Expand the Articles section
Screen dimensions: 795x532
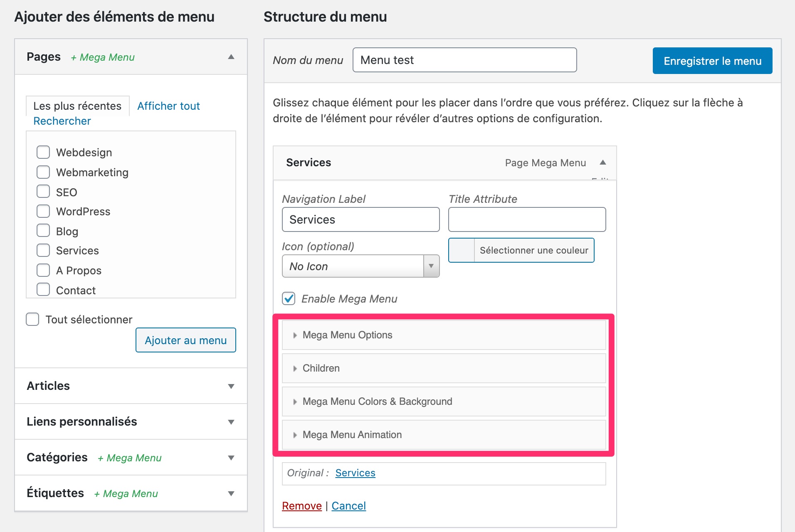point(232,386)
